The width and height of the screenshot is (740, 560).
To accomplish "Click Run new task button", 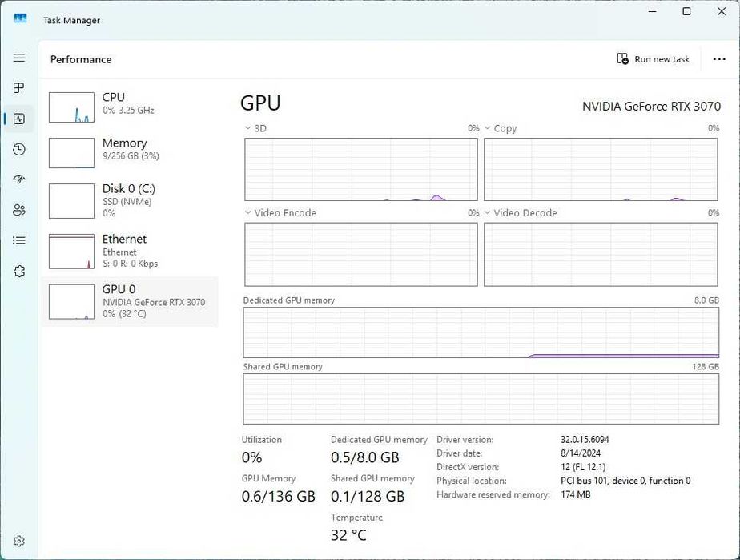I will click(x=654, y=59).
